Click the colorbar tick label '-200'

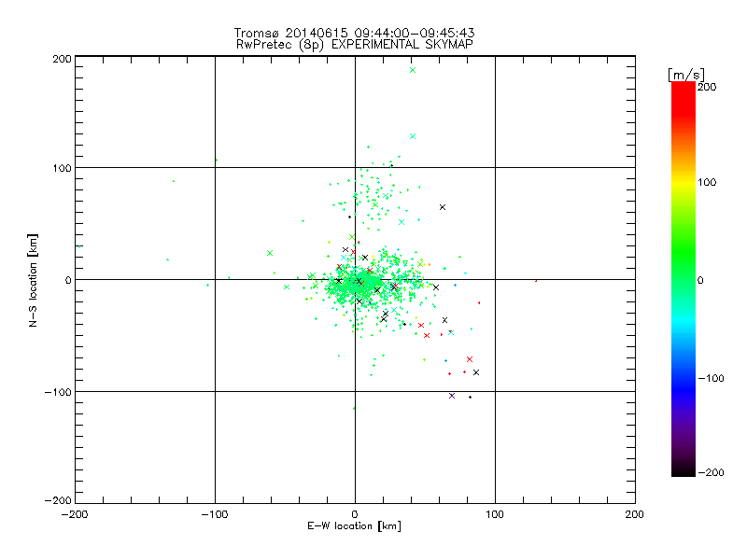711,472
